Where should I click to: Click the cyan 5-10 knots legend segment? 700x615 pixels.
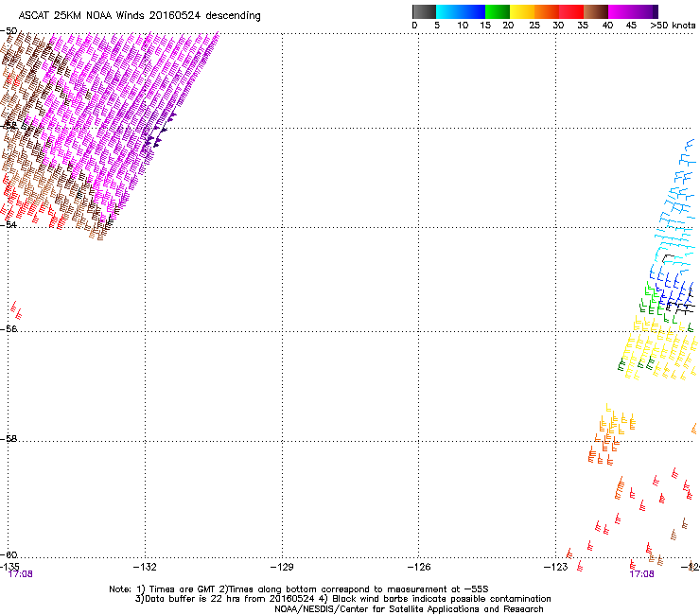[447, 11]
